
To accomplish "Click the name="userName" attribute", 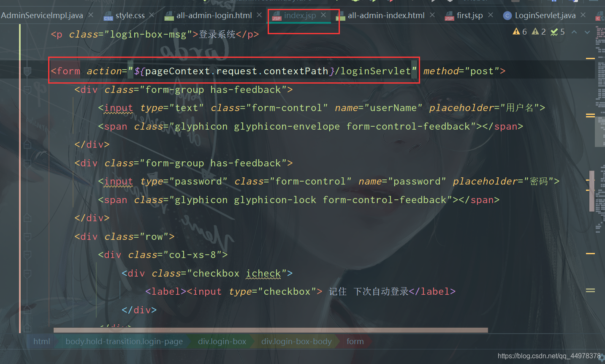I will coord(378,108).
